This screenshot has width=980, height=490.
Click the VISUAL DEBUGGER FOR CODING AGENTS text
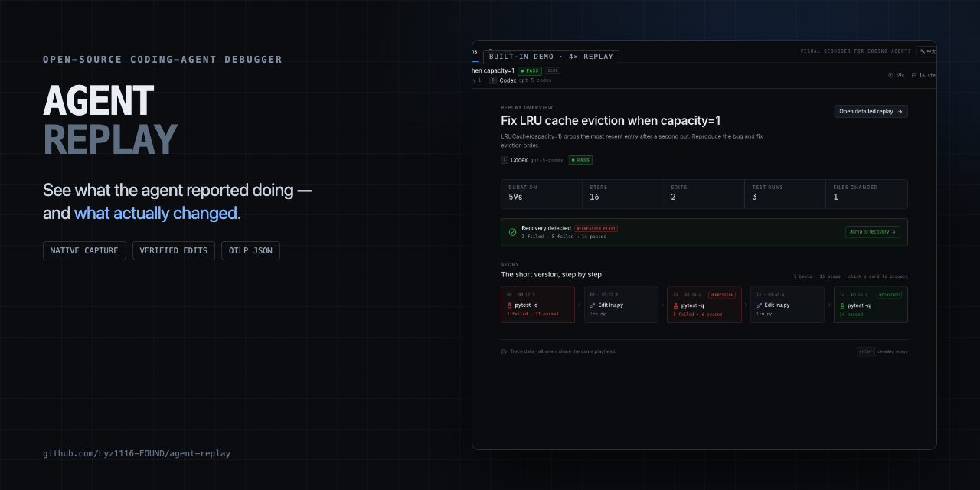point(855,51)
